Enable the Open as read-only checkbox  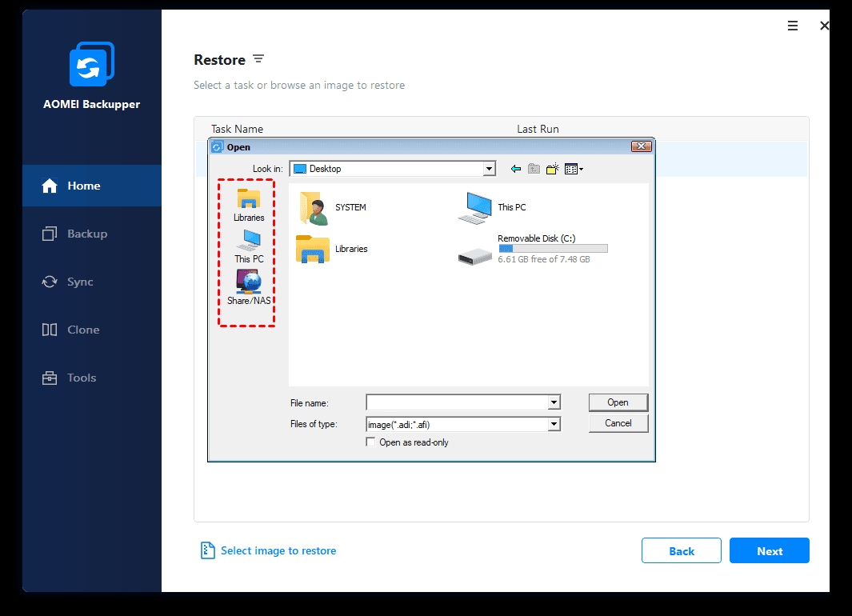(370, 442)
